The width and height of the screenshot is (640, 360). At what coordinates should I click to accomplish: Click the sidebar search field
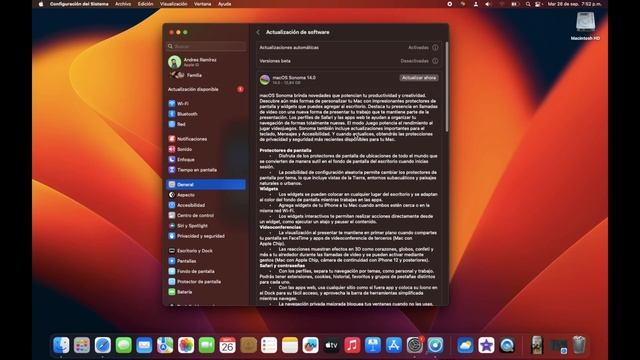(207, 46)
